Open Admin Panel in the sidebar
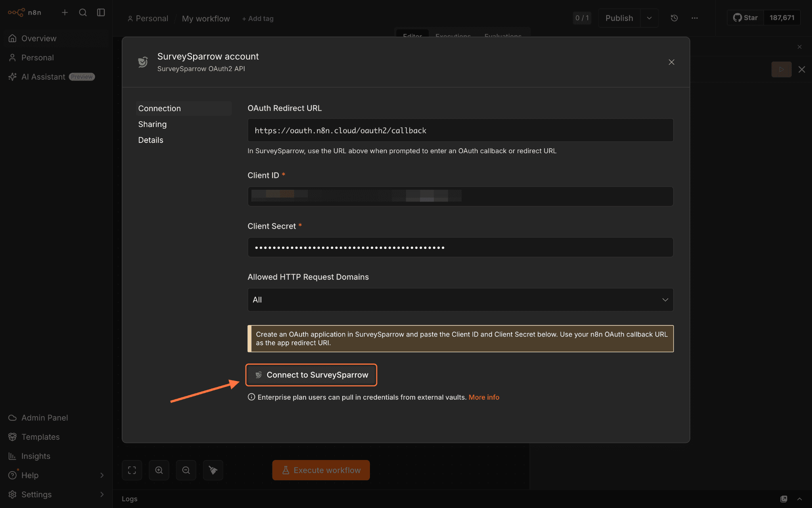 click(x=56, y=418)
